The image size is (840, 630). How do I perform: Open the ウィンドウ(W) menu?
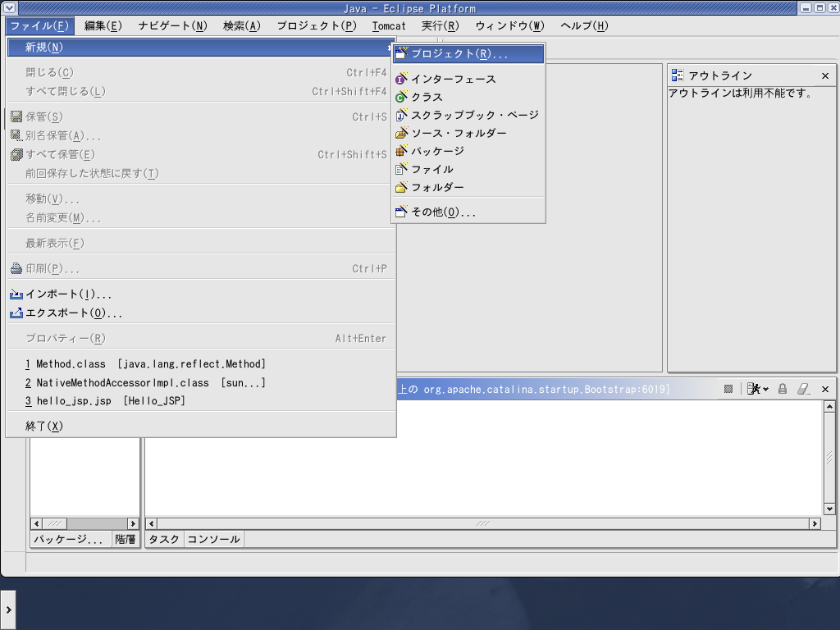tap(510, 25)
